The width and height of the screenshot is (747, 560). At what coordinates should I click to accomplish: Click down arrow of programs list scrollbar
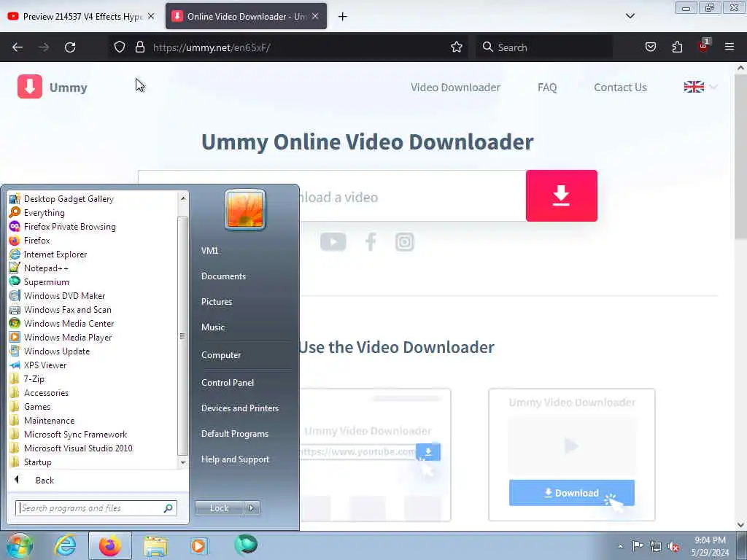[x=183, y=462]
